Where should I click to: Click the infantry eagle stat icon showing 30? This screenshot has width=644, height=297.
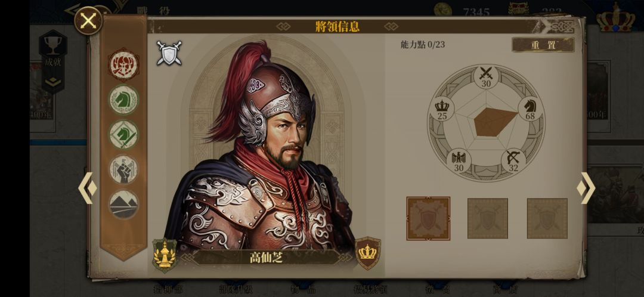coord(459,160)
